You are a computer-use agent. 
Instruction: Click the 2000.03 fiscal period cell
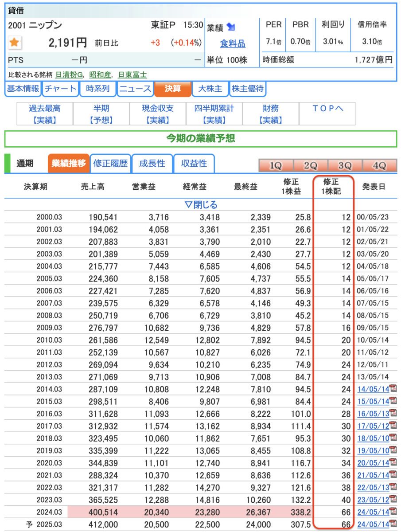49,217
